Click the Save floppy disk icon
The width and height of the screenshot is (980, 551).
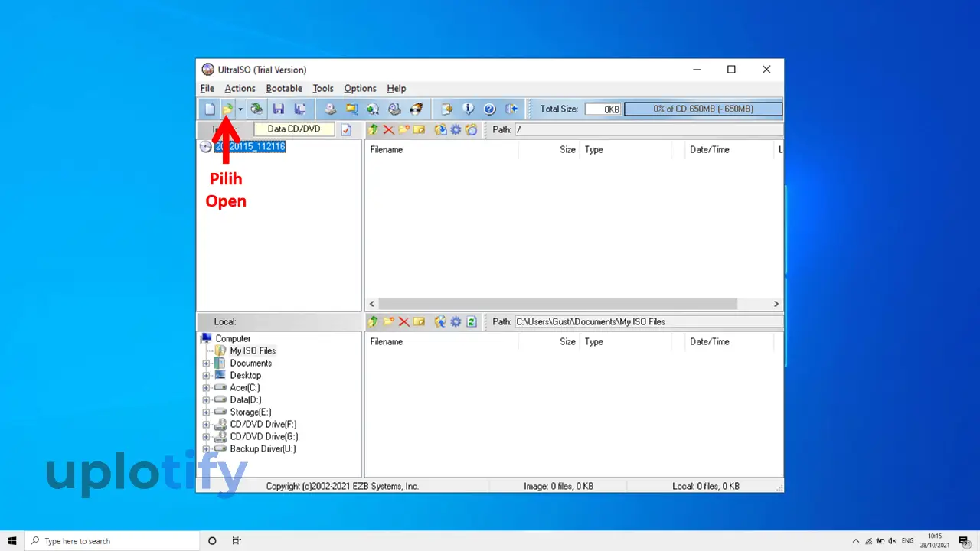point(279,109)
